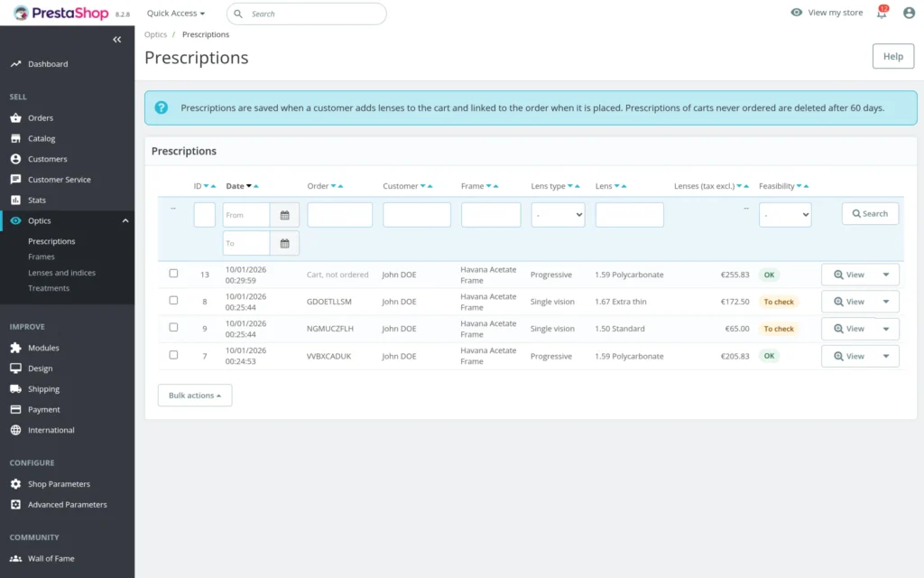924x578 pixels.
Task: Expand row actions for prescription 13
Action: pos(886,275)
